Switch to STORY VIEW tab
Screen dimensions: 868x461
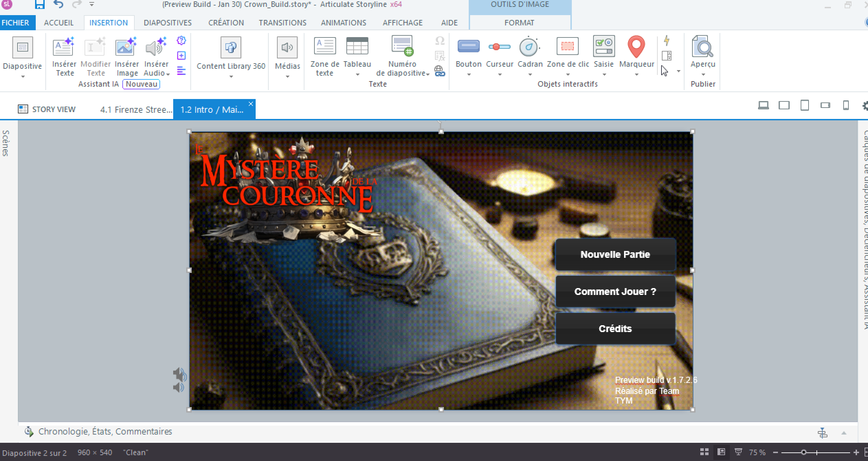pos(46,109)
